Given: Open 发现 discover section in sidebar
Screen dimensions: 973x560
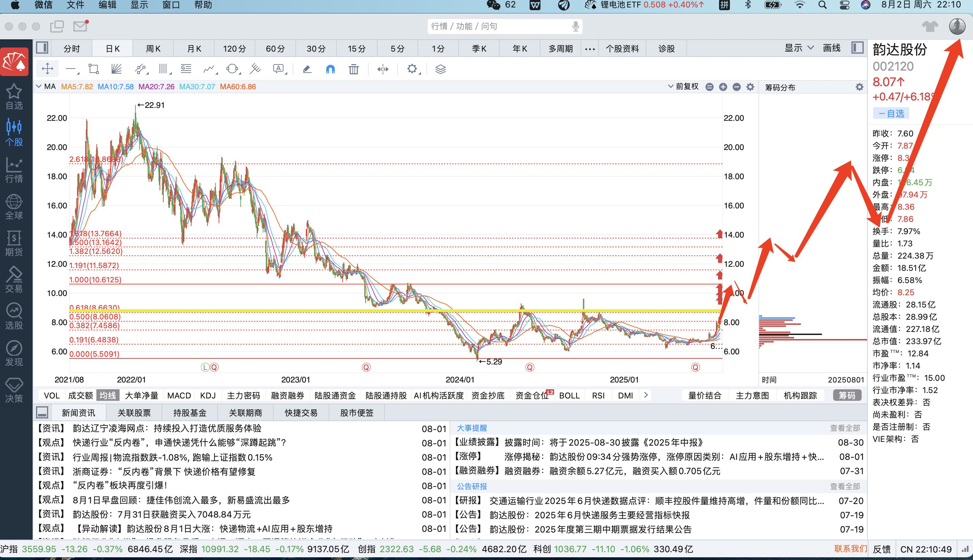Looking at the screenshot, I should [x=14, y=353].
